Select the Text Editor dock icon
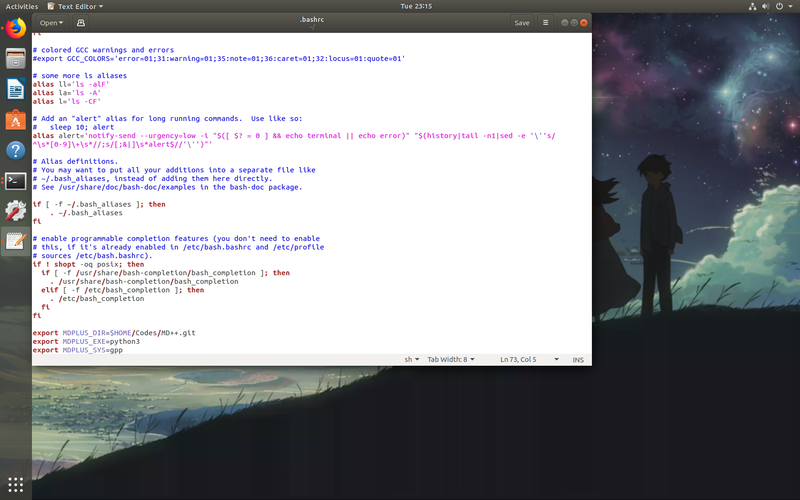The width and height of the screenshot is (800, 500). tap(16, 241)
